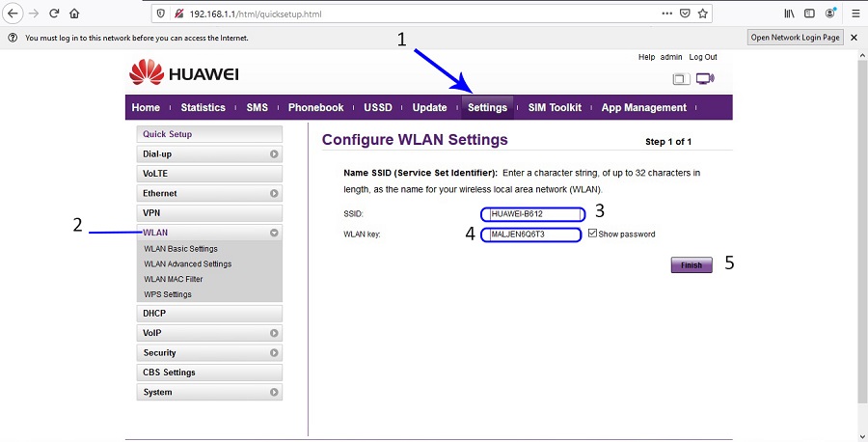Screen dimensions: 868x442
Task: Go back with the browser back arrow
Action: coord(14,14)
